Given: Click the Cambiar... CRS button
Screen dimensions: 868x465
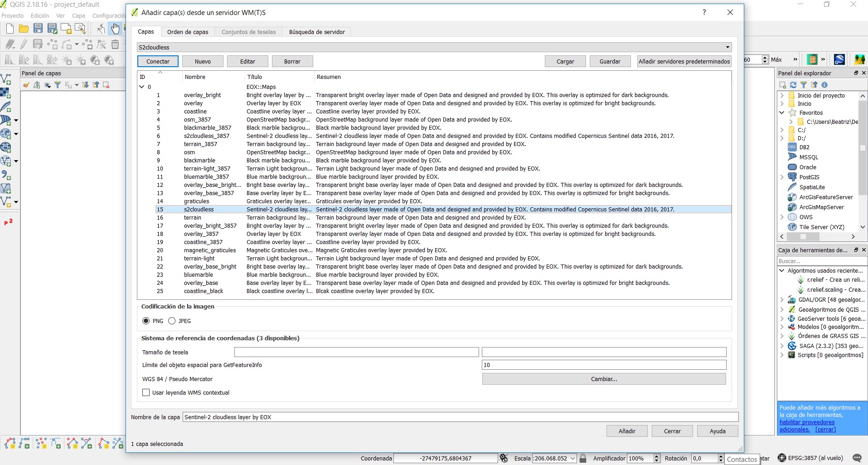Looking at the screenshot, I should tap(604, 379).
